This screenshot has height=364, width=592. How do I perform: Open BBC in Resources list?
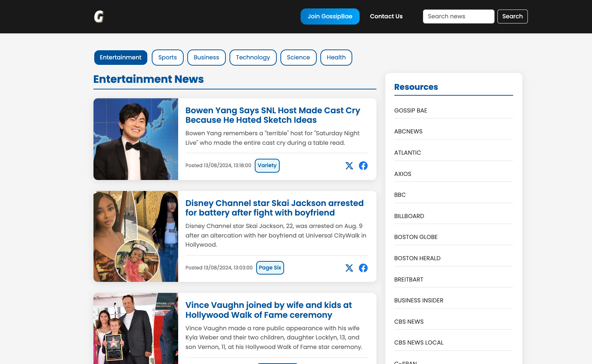click(x=400, y=195)
